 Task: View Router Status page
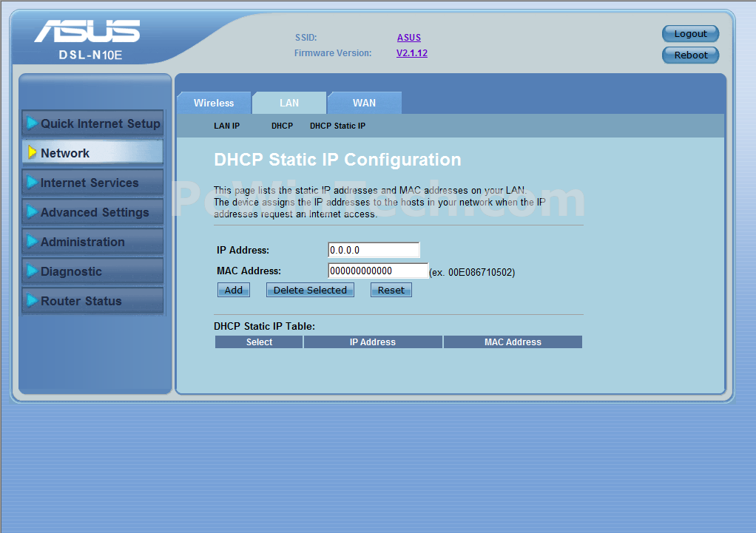(92, 301)
